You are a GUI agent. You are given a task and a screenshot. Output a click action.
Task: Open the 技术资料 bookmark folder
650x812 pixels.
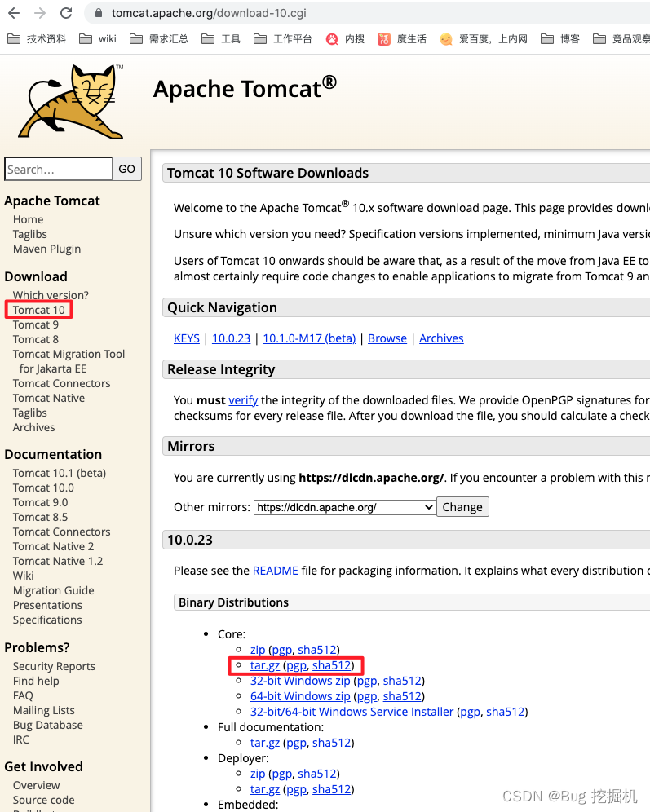(37, 39)
